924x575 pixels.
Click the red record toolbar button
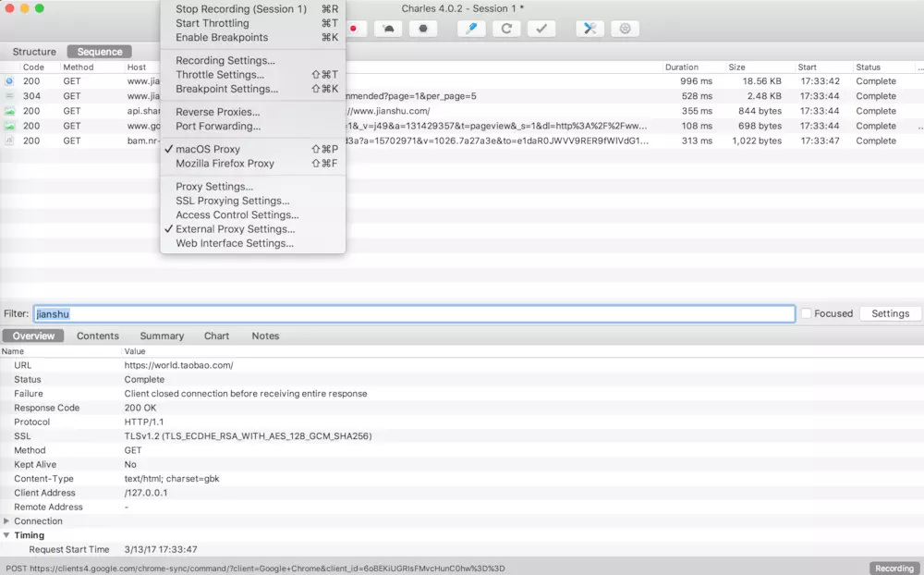(354, 29)
